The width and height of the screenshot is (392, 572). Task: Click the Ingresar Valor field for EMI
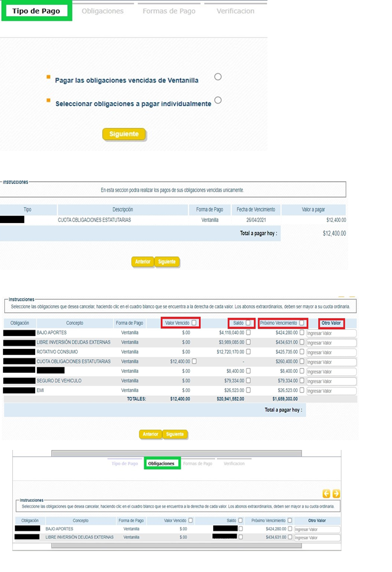[331, 391]
